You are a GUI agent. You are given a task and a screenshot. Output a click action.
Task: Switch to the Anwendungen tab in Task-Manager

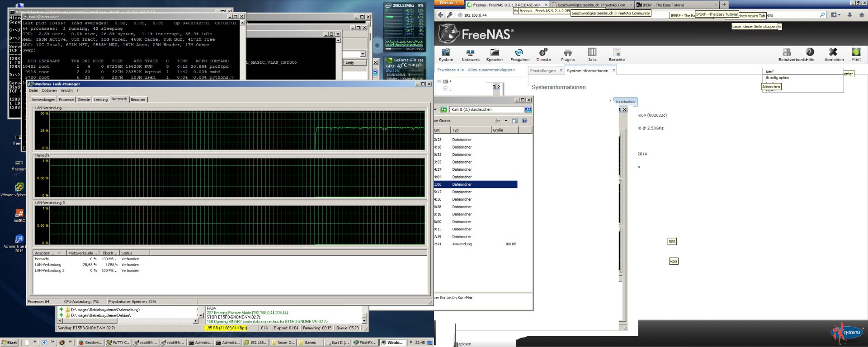43,99
